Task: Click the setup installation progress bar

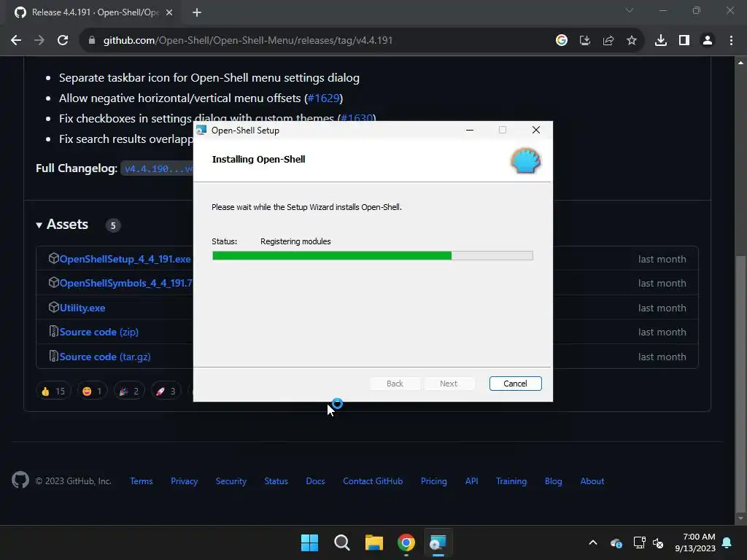Action: (373, 256)
